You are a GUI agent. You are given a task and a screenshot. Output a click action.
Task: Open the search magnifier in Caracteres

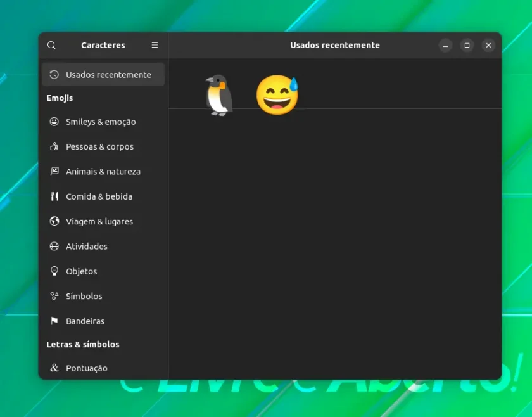click(x=51, y=45)
